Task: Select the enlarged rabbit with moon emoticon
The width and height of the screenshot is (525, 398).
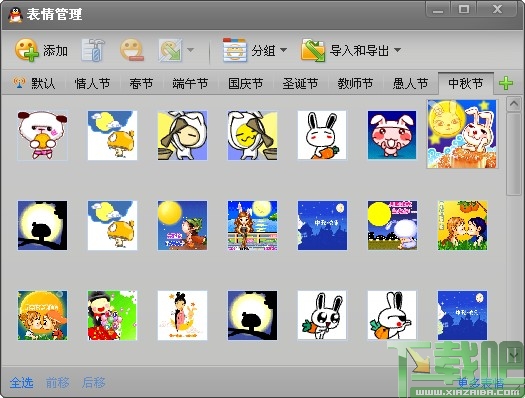Action: [462, 134]
